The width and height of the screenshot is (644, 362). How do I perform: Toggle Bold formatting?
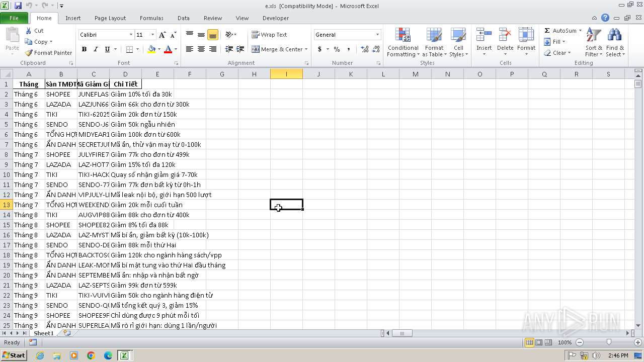pyautogui.click(x=84, y=49)
